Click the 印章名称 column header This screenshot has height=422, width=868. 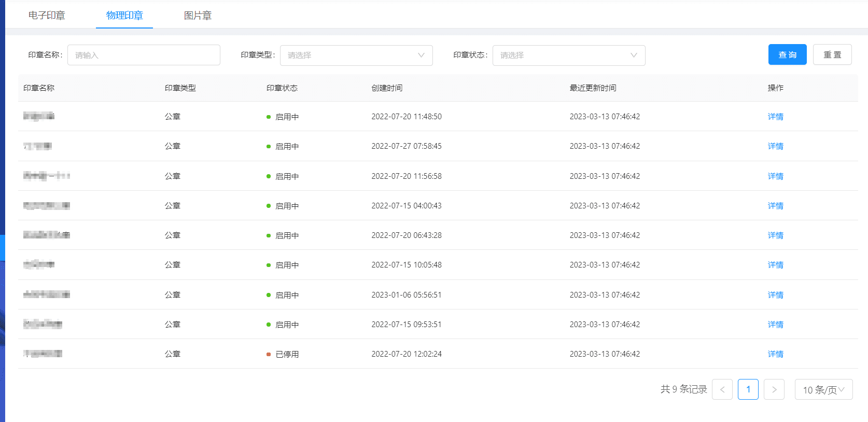(39, 88)
